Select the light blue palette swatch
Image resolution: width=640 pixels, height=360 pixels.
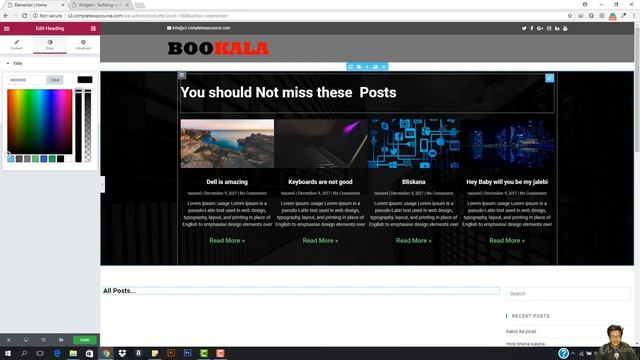11,159
